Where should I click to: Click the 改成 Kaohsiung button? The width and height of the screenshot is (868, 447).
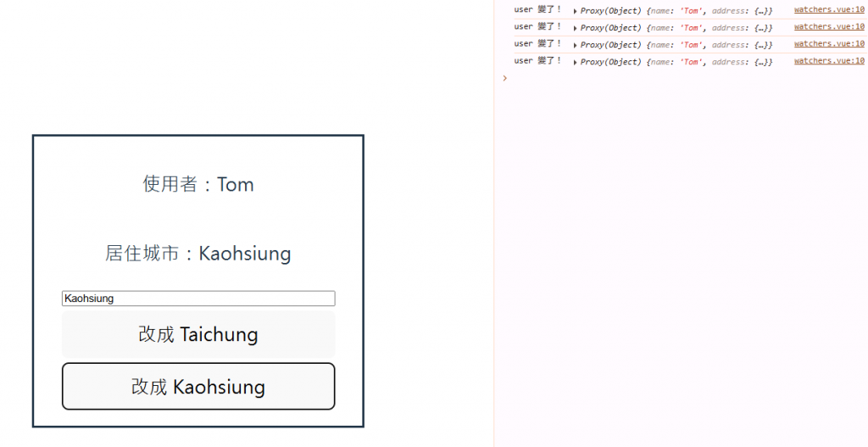pos(198,386)
